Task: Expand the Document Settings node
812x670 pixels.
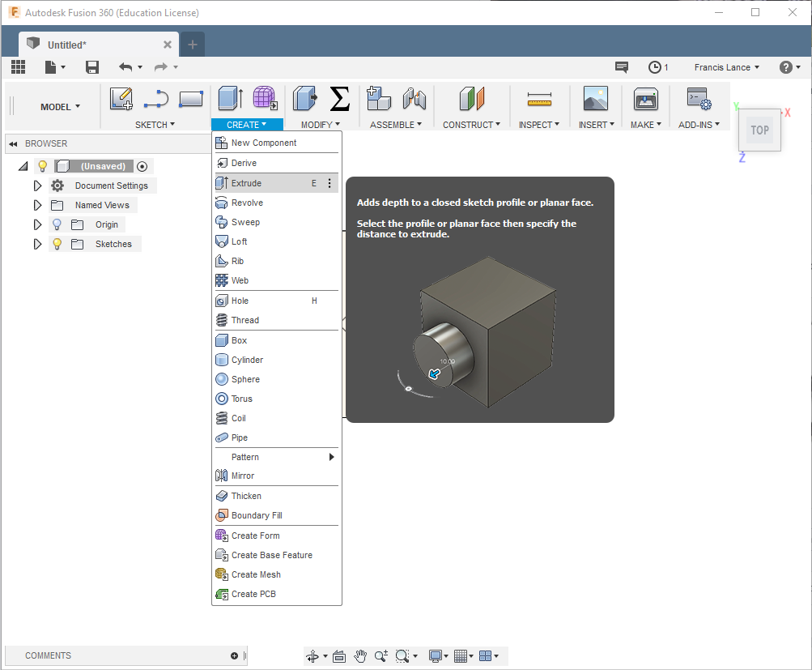Action: point(37,186)
